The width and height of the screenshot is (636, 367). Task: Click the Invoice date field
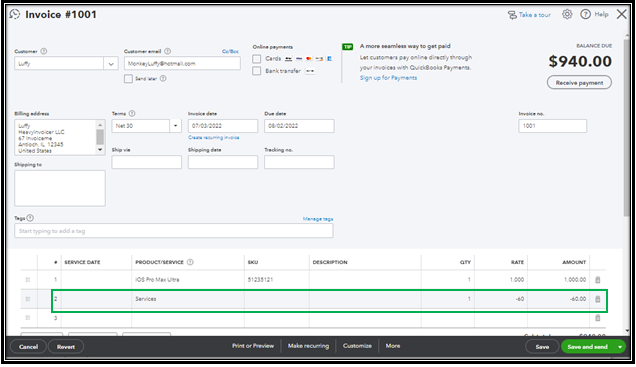(x=223, y=126)
